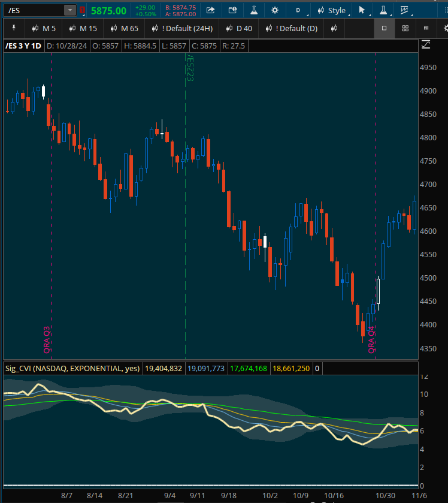Click the 4650 price axis label

[428, 208]
